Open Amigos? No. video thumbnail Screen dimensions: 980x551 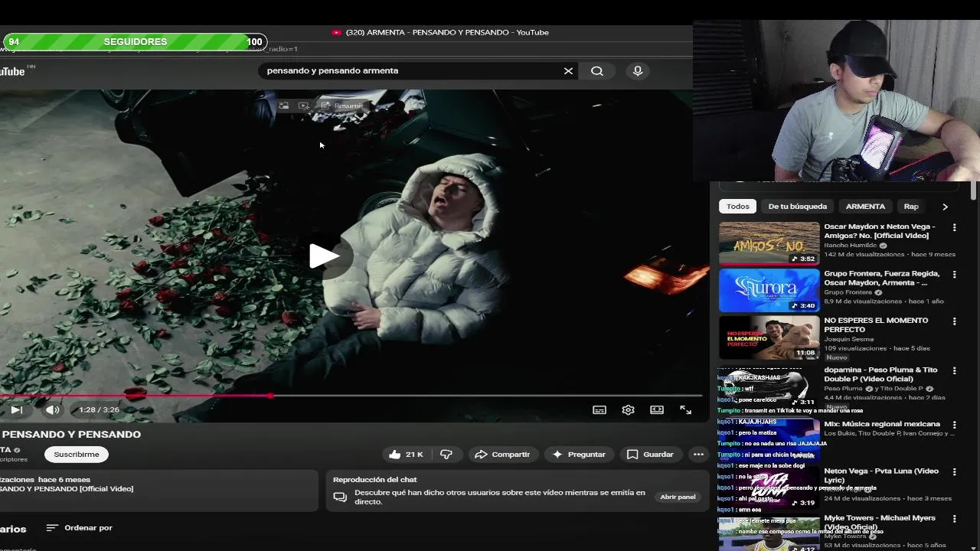pyautogui.click(x=769, y=243)
